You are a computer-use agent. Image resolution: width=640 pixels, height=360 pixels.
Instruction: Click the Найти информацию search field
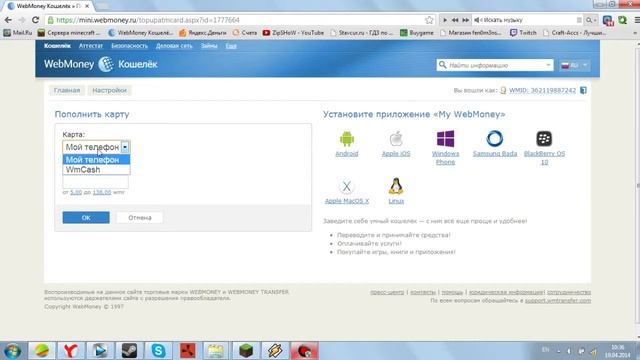click(x=495, y=65)
